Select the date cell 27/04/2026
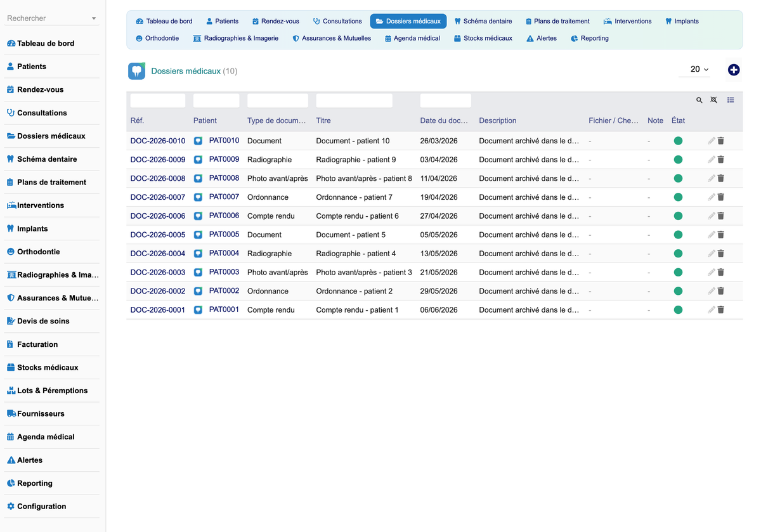The image size is (761, 532). [x=439, y=216]
